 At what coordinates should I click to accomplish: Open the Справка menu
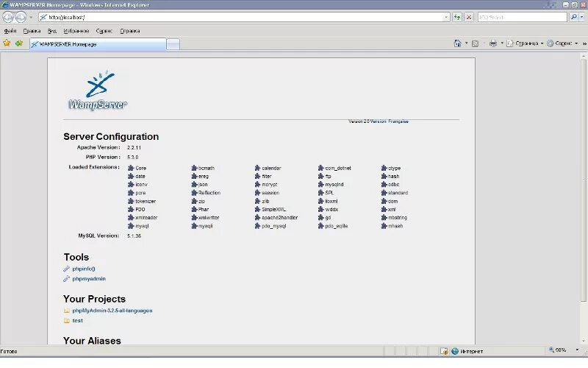click(130, 31)
